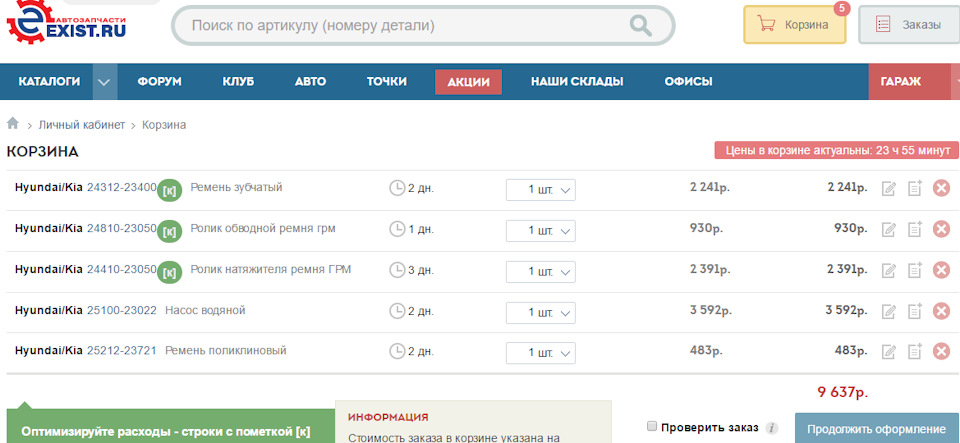Open the Каталоги menu
Viewport: 960px width, 443px height.
49,81
